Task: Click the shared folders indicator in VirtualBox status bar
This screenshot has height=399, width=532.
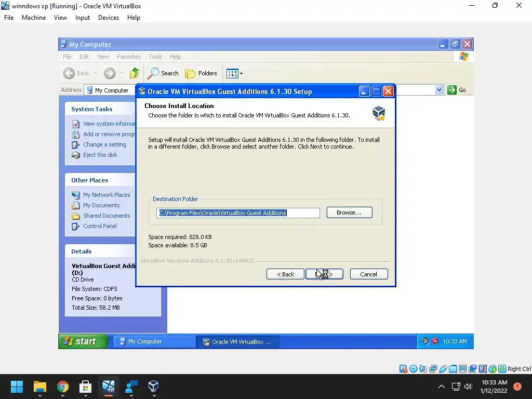Action: click(x=453, y=369)
